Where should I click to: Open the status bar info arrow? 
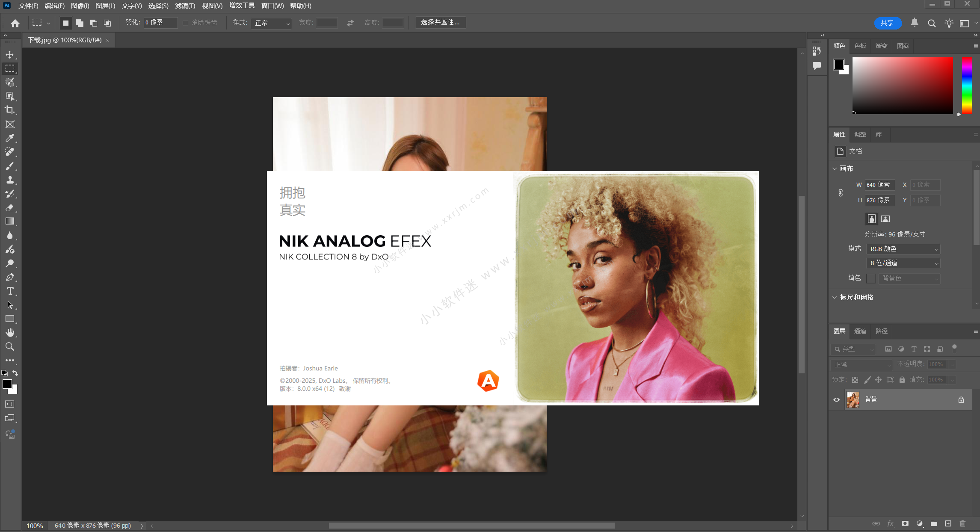tap(142, 526)
